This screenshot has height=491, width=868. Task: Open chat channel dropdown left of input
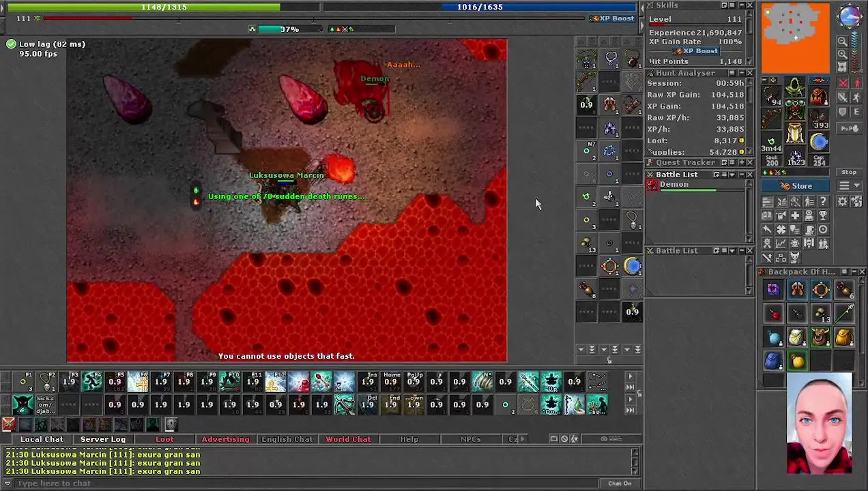click(x=8, y=483)
